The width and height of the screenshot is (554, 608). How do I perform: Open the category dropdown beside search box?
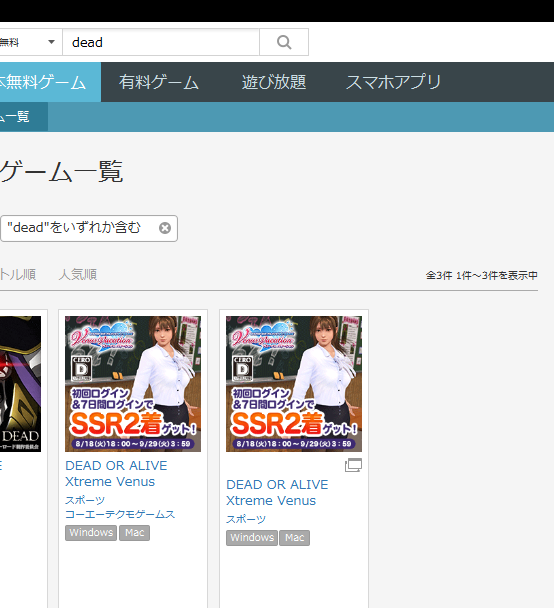[30, 42]
